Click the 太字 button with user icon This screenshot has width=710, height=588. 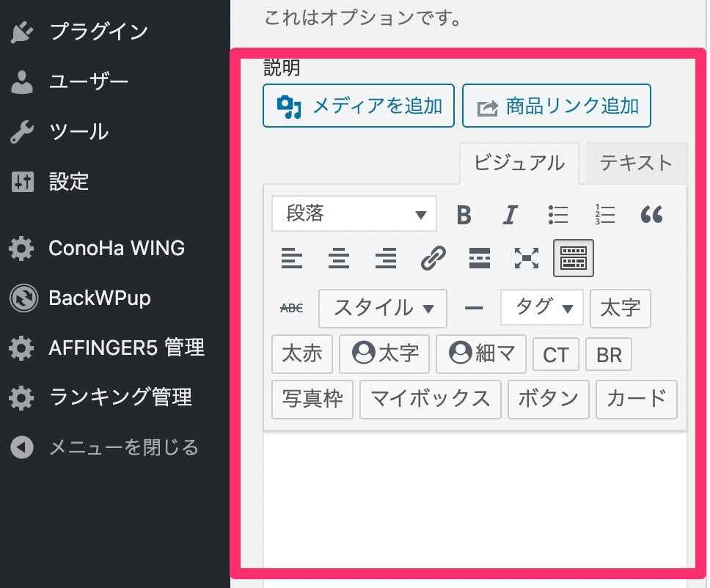(x=384, y=354)
